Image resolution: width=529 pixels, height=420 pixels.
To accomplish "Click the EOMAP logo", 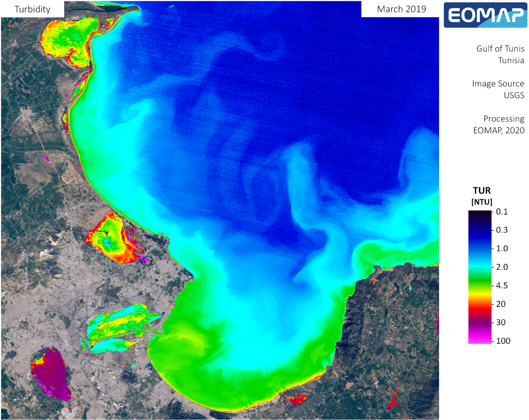I will point(486,15).
